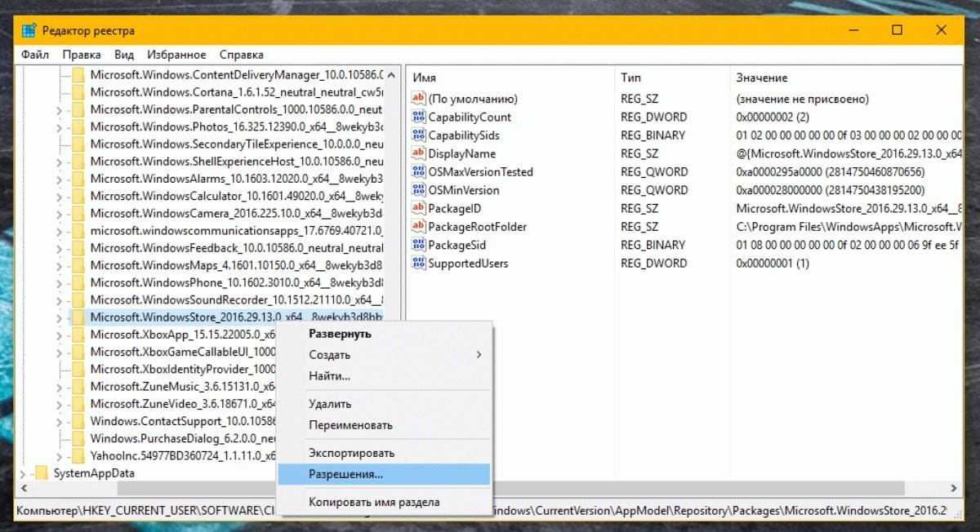Click the folder icon of Microsoft.WindowsFeedback key
The width and height of the screenshot is (980, 532).
[x=78, y=248]
